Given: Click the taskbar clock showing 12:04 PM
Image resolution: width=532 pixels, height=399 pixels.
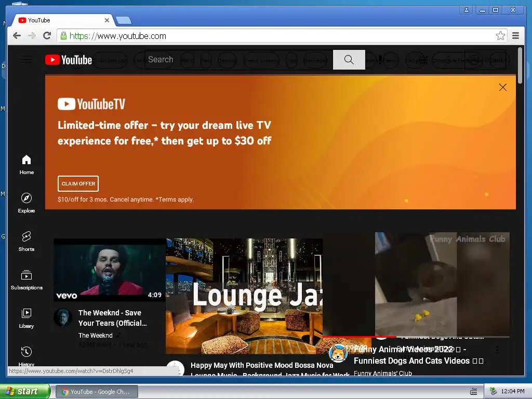Looking at the screenshot, I should [x=513, y=391].
